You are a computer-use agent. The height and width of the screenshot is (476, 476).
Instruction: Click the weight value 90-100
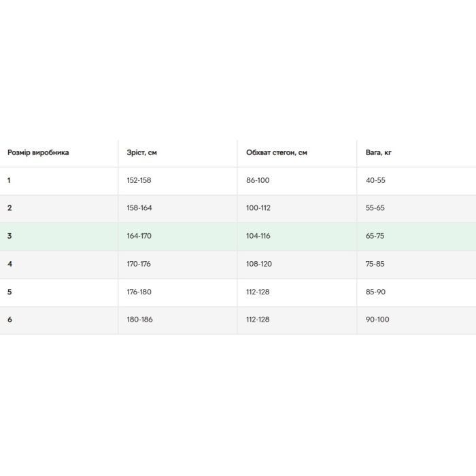click(377, 320)
